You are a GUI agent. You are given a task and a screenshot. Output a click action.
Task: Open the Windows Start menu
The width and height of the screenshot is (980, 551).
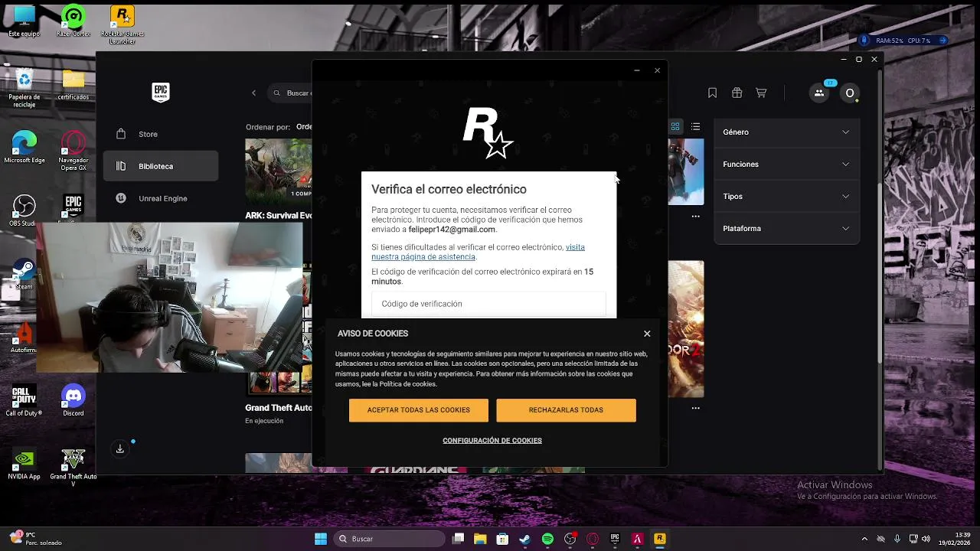(x=321, y=539)
